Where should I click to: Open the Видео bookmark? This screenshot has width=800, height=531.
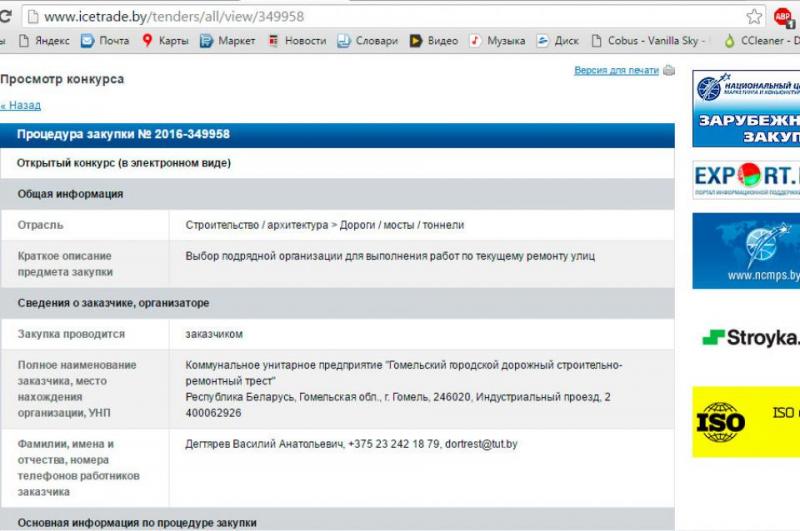(434, 41)
